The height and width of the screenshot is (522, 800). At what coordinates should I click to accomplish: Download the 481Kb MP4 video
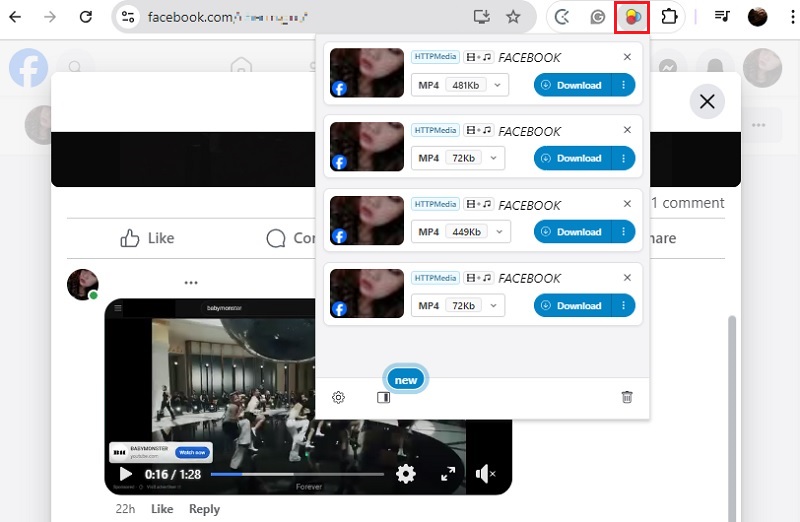coord(573,85)
